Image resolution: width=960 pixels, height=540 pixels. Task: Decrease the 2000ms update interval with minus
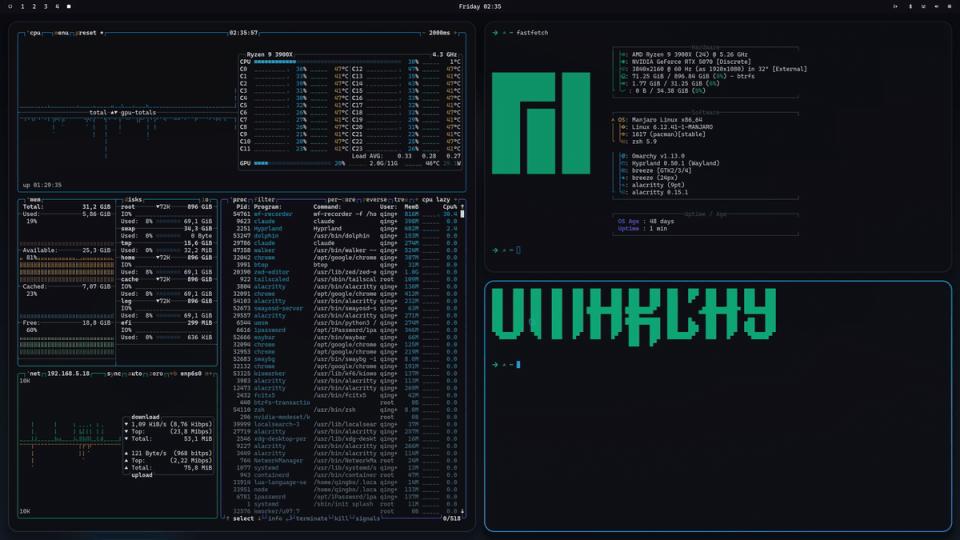424,33
